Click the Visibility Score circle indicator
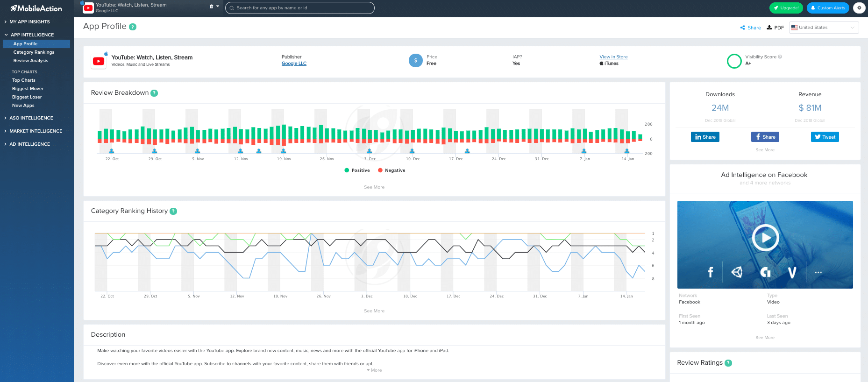Viewport: 868px width, 382px height. [734, 61]
